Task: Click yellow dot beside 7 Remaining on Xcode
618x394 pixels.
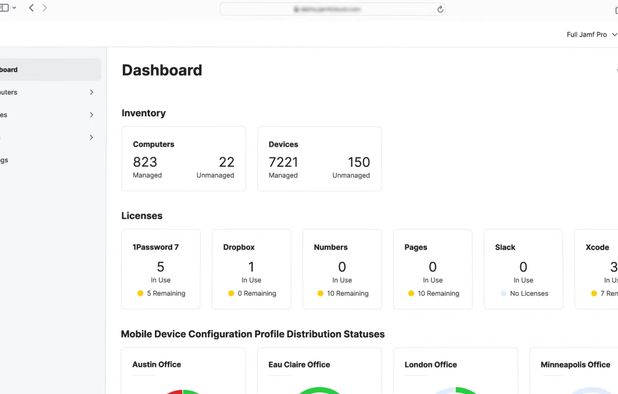Action: point(594,293)
